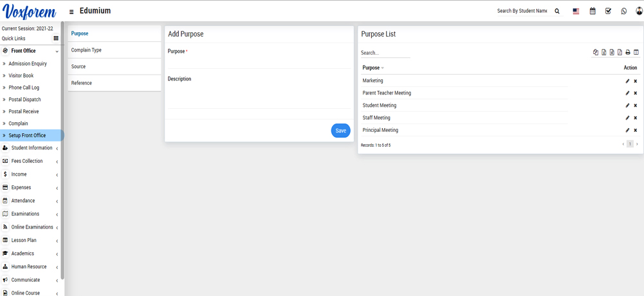
Task: Switch to the Complain Type tab
Action: [86, 50]
